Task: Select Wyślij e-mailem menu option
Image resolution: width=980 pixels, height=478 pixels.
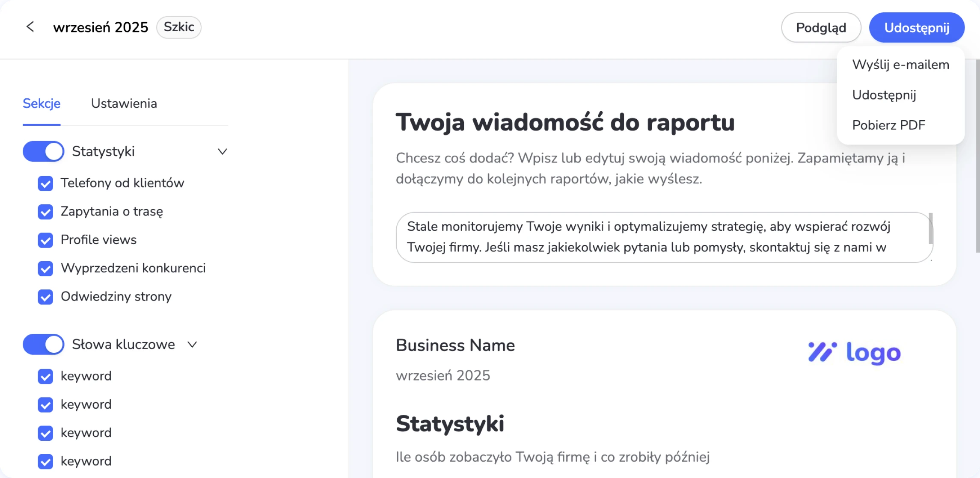Action: 900,65
